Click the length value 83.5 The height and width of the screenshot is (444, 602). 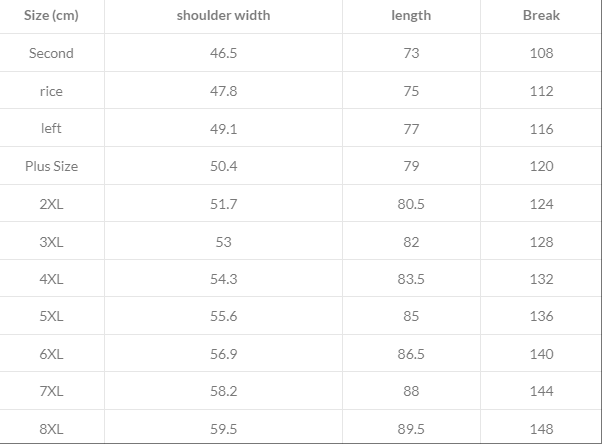[x=411, y=279]
